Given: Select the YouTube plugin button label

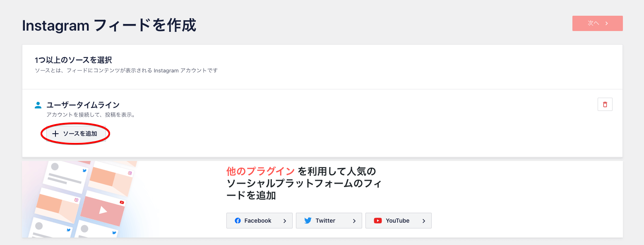Looking at the screenshot, I should click(397, 221).
